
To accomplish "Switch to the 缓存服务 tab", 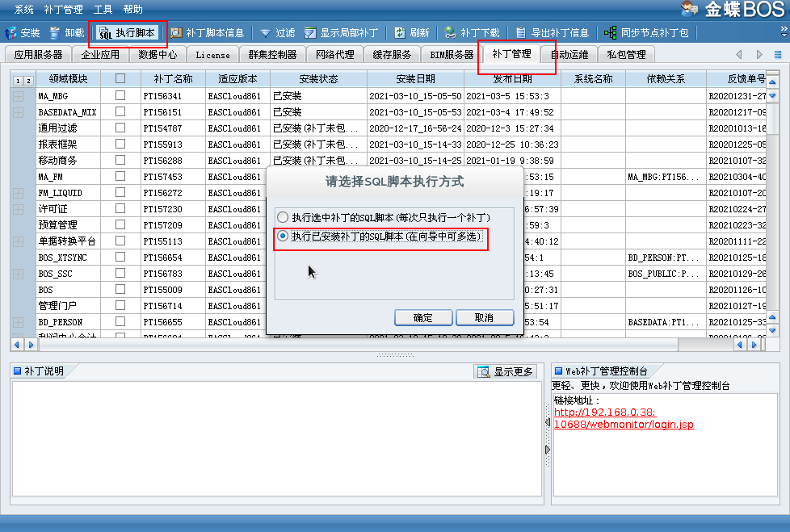I will (x=392, y=54).
